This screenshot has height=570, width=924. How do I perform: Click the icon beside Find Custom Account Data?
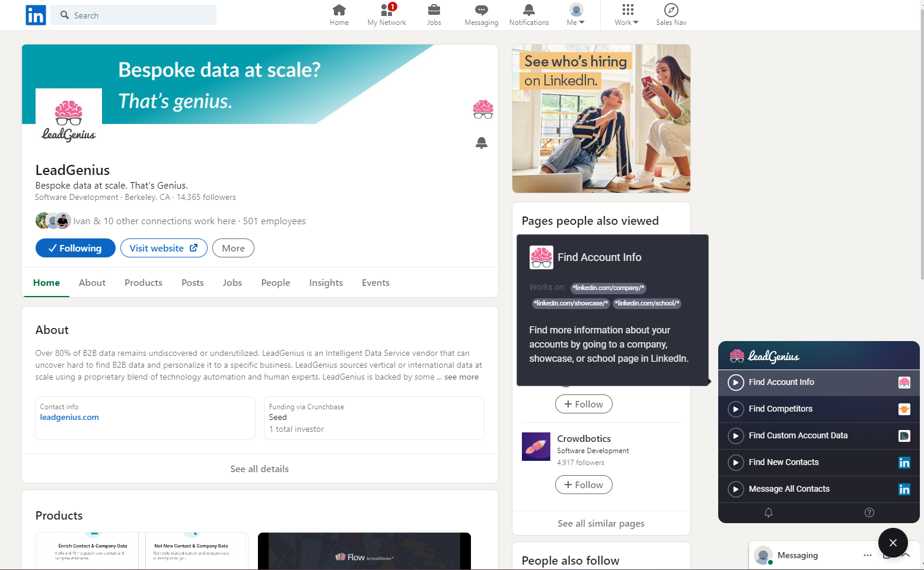click(904, 436)
